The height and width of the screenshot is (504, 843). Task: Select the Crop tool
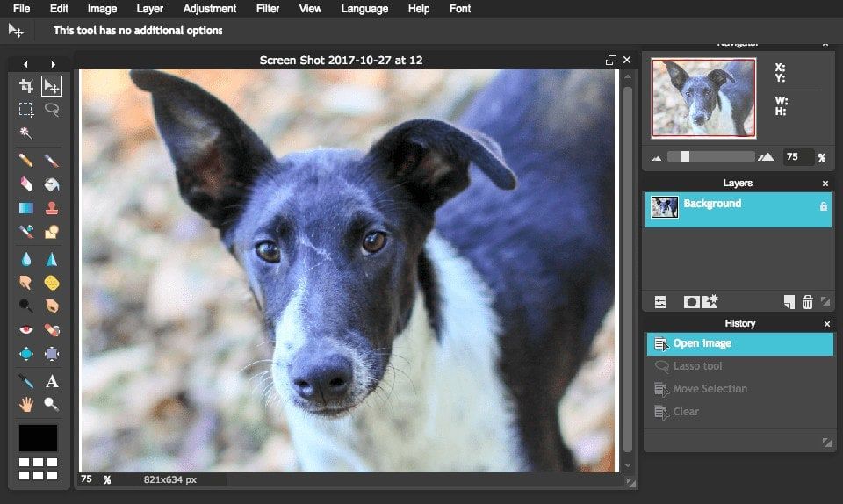26,86
